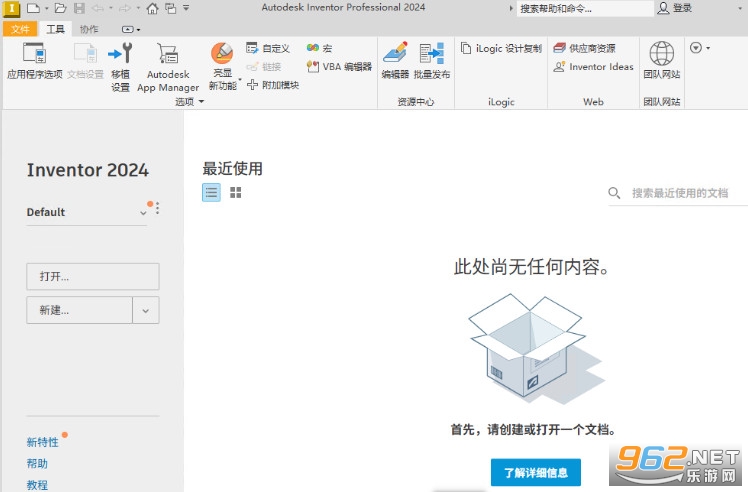Open Inventor Ideas web link
This screenshot has width=748, height=492.
(x=593, y=67)
